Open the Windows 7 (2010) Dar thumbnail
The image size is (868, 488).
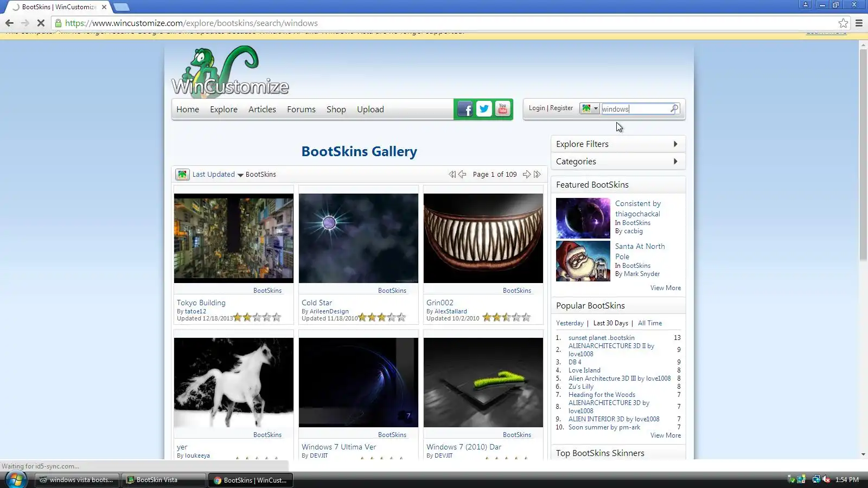483,382
